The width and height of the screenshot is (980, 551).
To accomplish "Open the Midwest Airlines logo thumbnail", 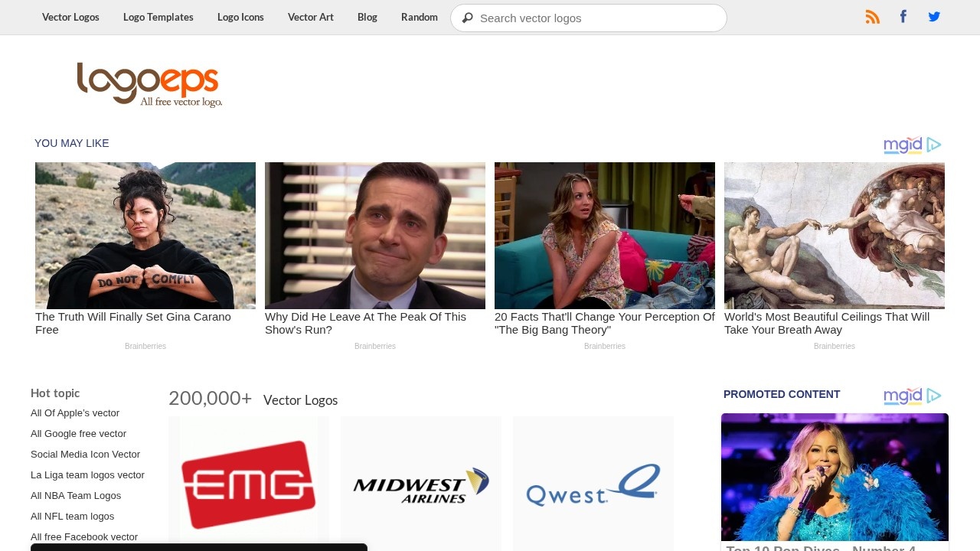I will tap(421, 484).
